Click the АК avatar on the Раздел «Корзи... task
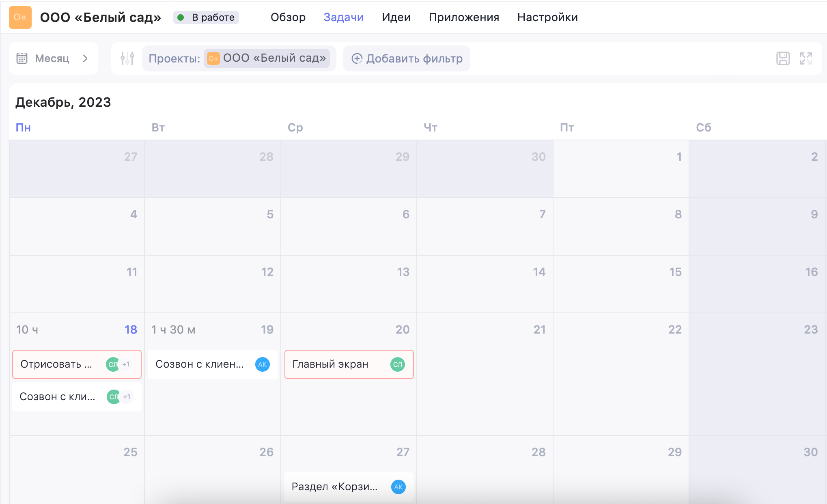The width and height of the screenshot is (827, 504). click(398, 487)
